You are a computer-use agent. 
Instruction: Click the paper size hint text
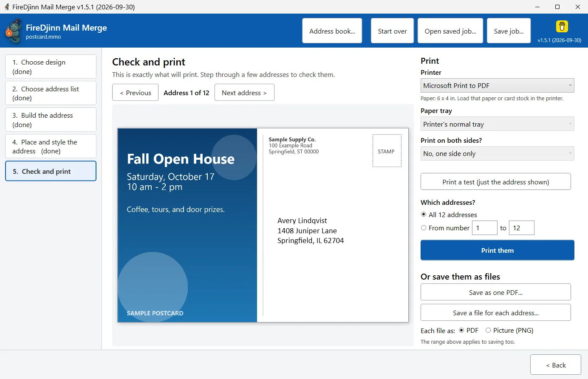[x=492, y=98]
